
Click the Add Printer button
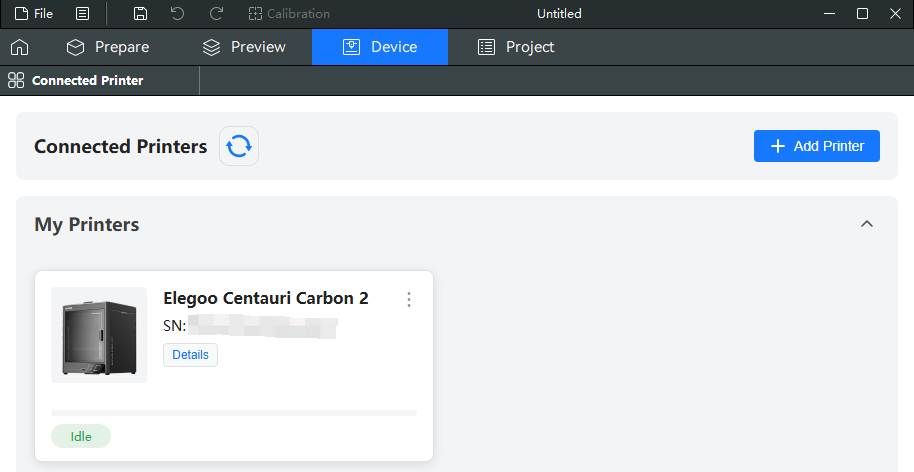[x=817, y=146]
